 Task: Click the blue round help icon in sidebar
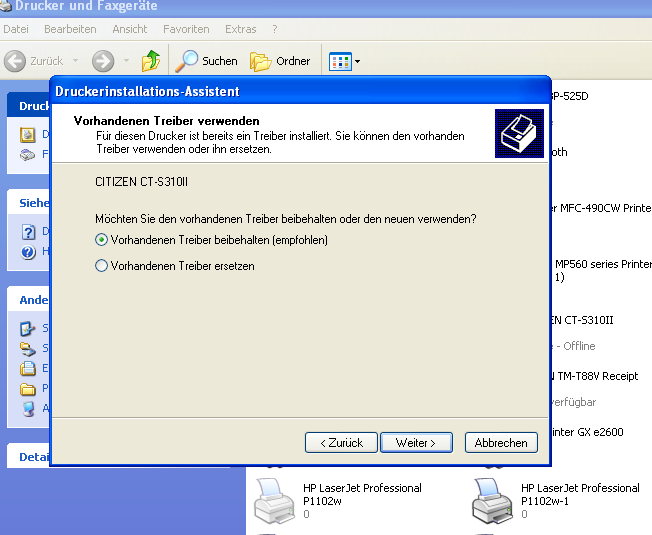click(x=28, y=252)
